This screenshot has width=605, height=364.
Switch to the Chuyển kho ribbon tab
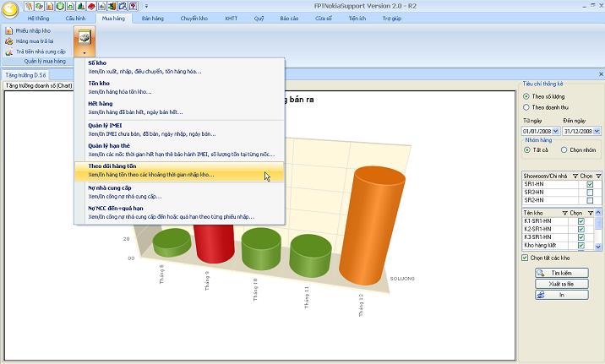click(x=194, y=18)
